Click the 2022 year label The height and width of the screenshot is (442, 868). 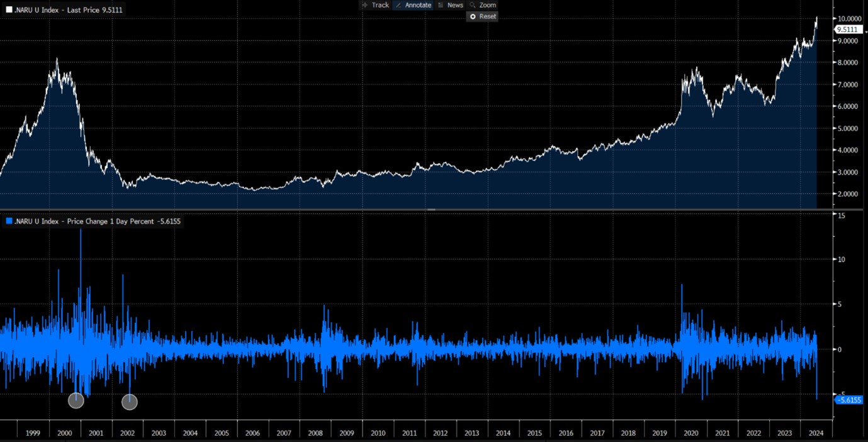pos(754,433)
